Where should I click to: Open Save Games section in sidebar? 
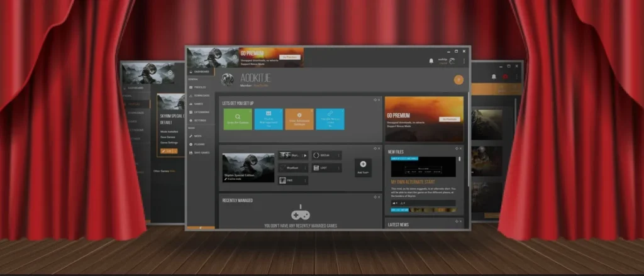point(201,152)
